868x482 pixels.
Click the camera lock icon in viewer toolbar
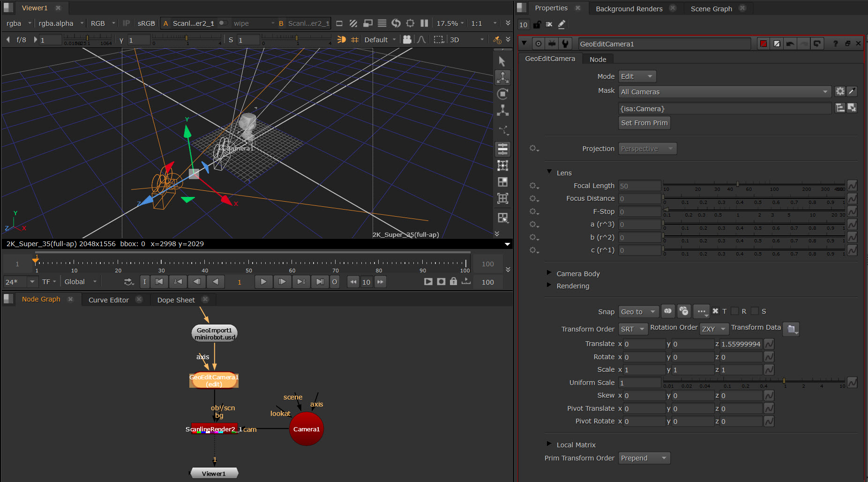click(407, 40)
